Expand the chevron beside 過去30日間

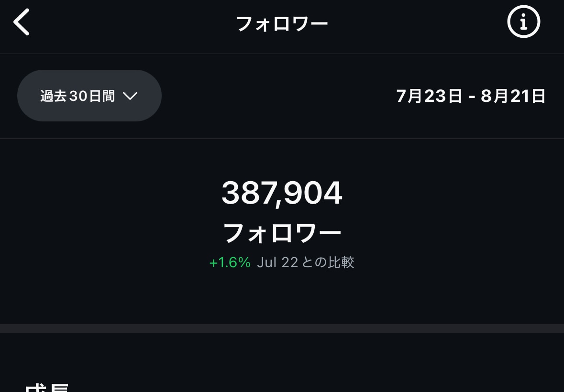130,96
